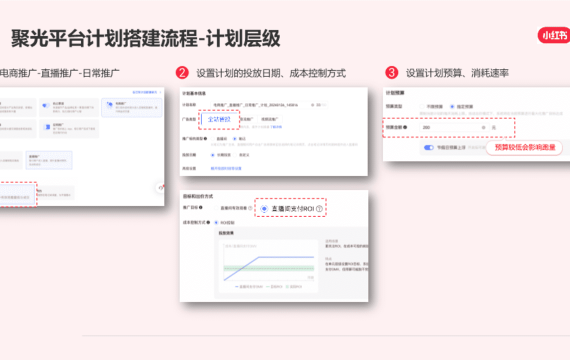Screen dimensions: 570x360
Task: Select the 直播间支付ROI promotion goal
Action: point(264,209)
